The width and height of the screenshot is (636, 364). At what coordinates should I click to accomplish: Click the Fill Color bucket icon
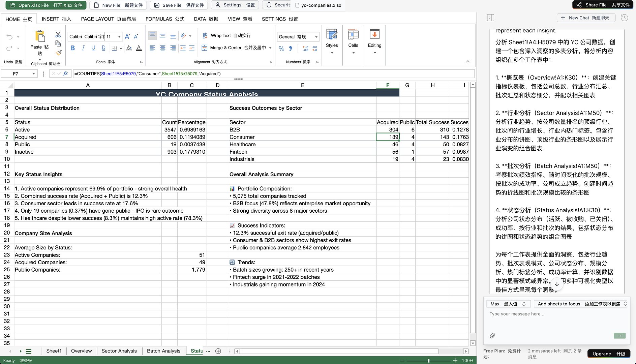(129, 48)
